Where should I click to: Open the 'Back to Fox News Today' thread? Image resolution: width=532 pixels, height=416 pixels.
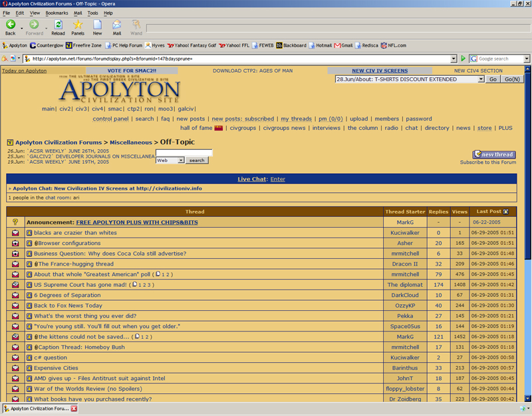point(68,306)
